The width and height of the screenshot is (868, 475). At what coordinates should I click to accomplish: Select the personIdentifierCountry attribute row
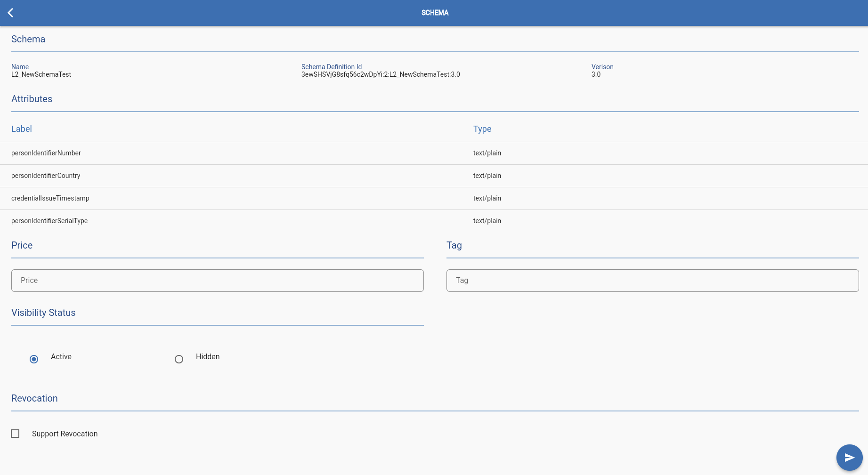click(x=434, y=176)
